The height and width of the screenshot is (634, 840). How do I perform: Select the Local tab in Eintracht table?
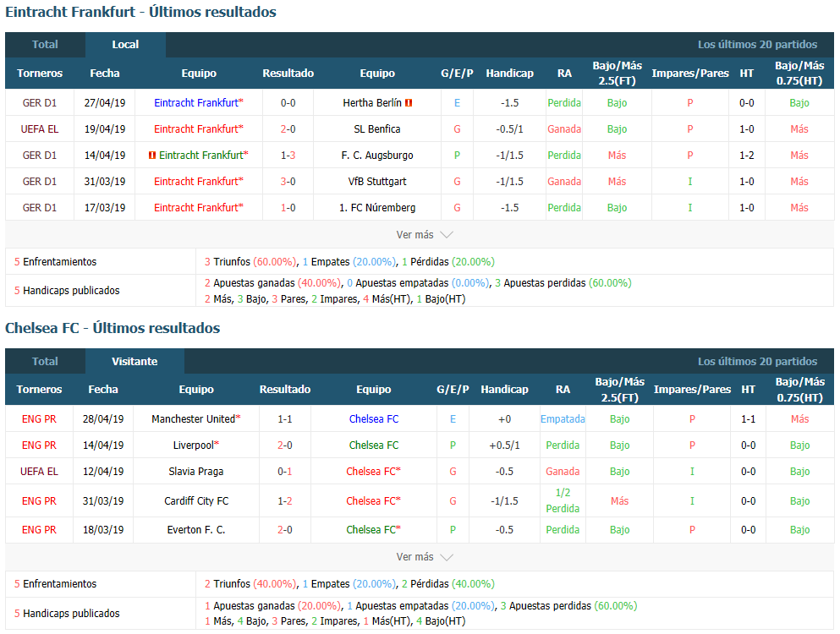[x=125, y=45]
